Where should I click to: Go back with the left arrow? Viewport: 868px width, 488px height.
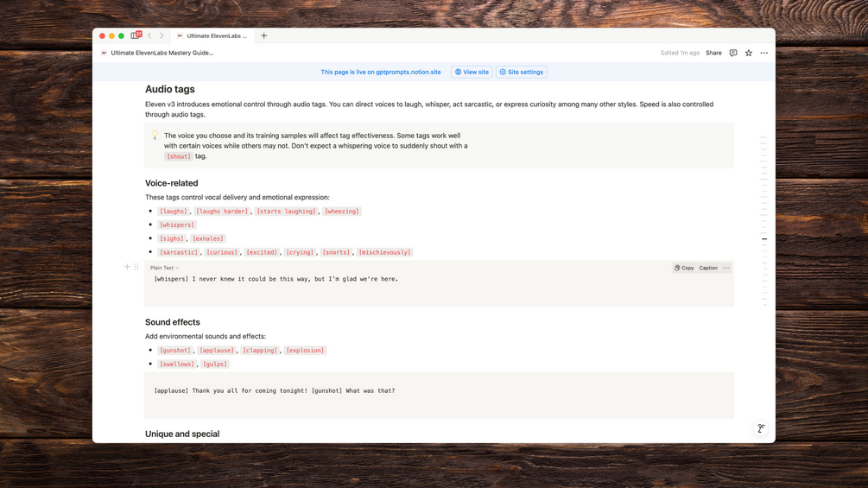point(149,35)
